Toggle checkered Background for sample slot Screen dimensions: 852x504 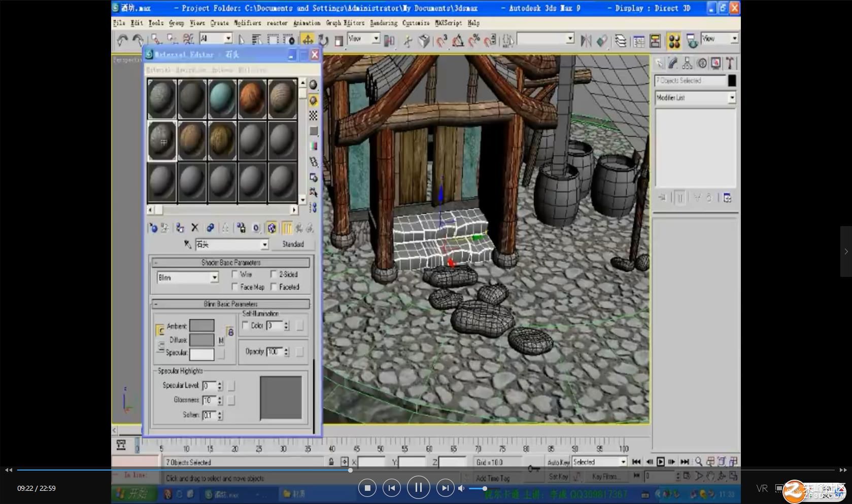tap(314, 116)
